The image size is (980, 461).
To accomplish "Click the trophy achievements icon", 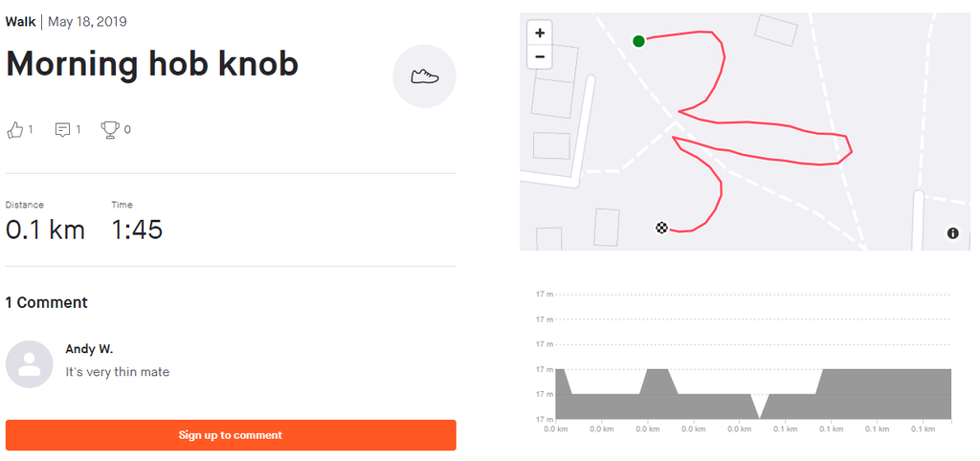I will (x=110, y=129).
